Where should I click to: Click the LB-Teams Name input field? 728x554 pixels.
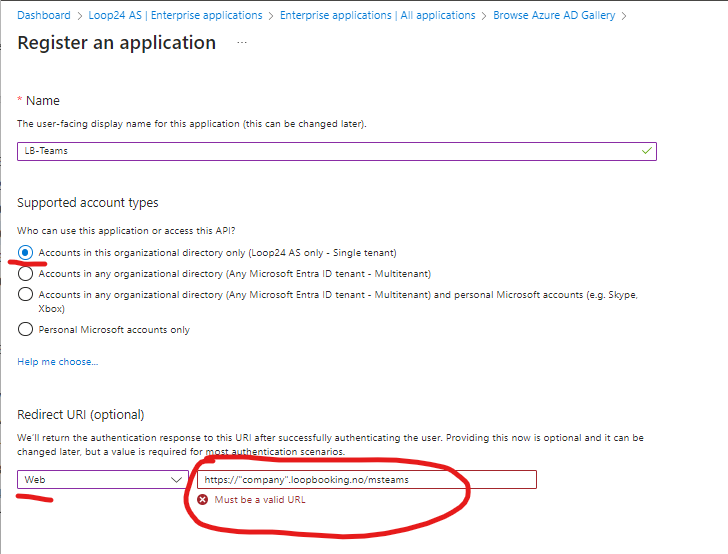337,151
